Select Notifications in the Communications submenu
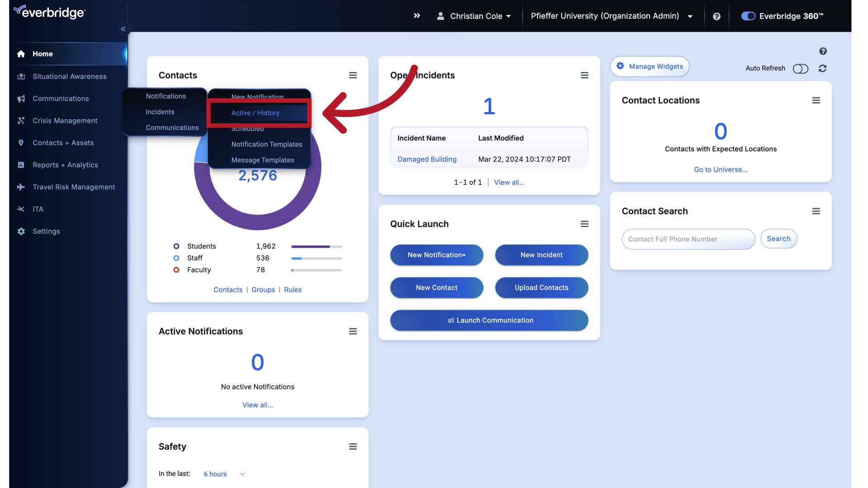The image size is (868, 488). [x=165, y=96]
